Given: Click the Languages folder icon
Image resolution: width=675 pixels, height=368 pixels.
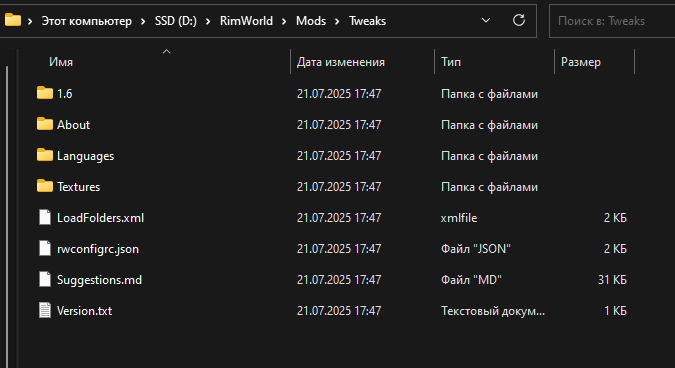Looking at the screenshot, I should point(45,155).
